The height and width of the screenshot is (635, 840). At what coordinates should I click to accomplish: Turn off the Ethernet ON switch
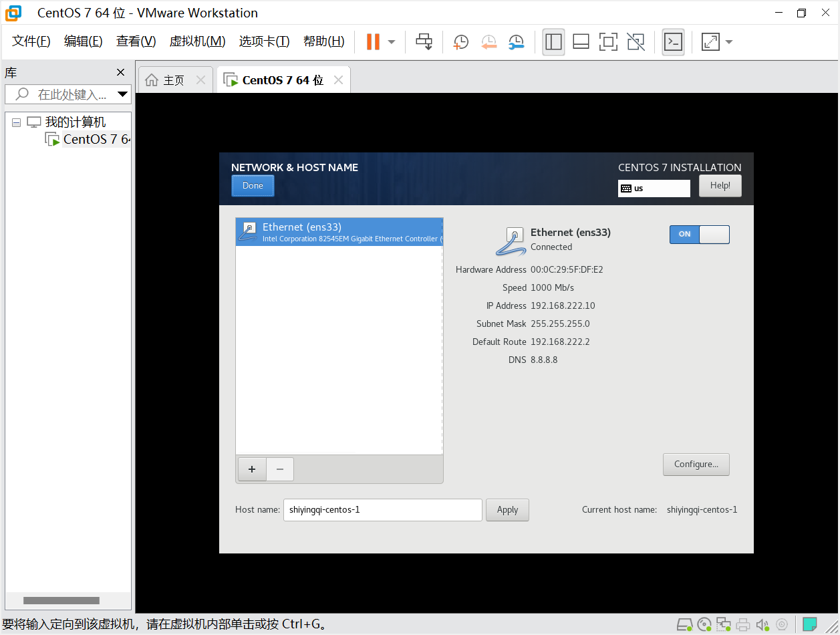(699, 234)
